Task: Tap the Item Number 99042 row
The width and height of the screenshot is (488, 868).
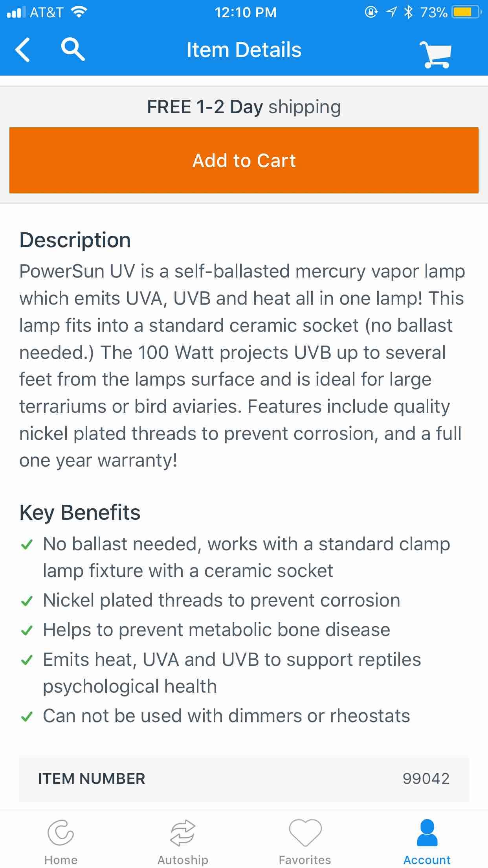Action: pyautogui.click(x=244, y=778)
